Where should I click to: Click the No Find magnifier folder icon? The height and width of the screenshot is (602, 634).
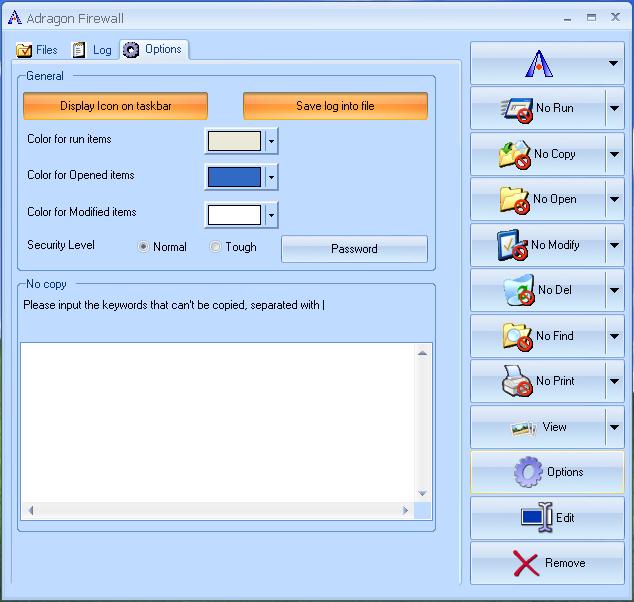[x=517, y=336]
